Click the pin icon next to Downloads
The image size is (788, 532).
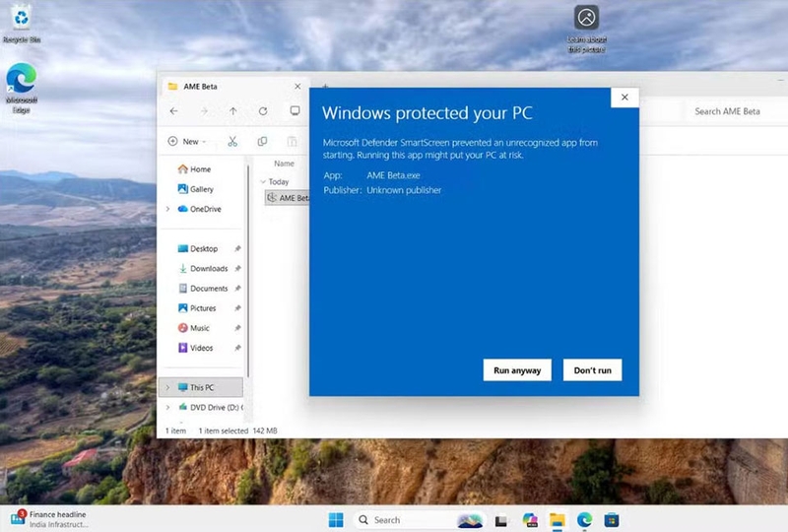click(237, 269)
